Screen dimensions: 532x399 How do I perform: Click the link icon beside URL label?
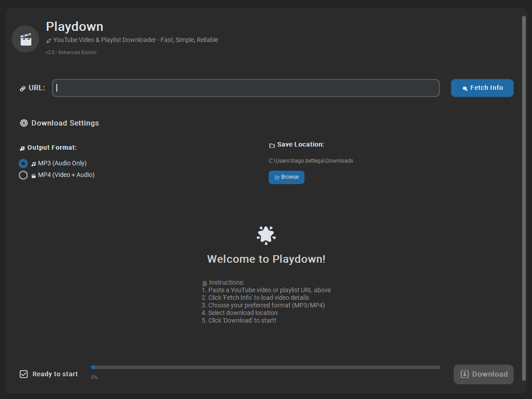pyautogui.click(x=23, y=88)
